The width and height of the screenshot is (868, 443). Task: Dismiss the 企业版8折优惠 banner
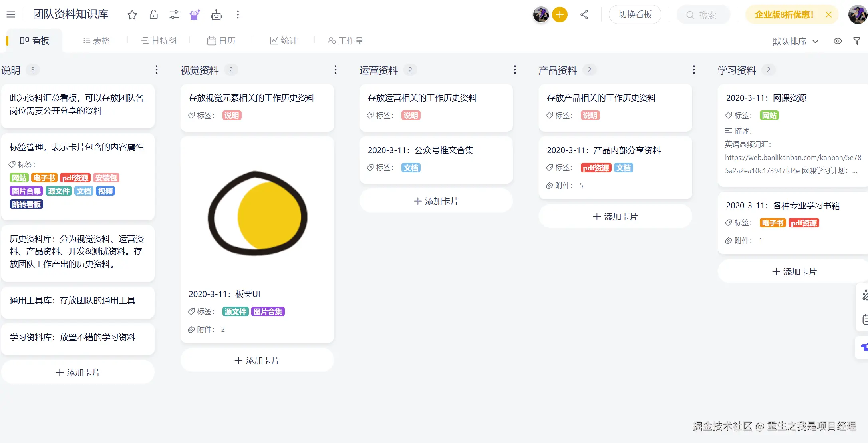(x=828, y=15)
